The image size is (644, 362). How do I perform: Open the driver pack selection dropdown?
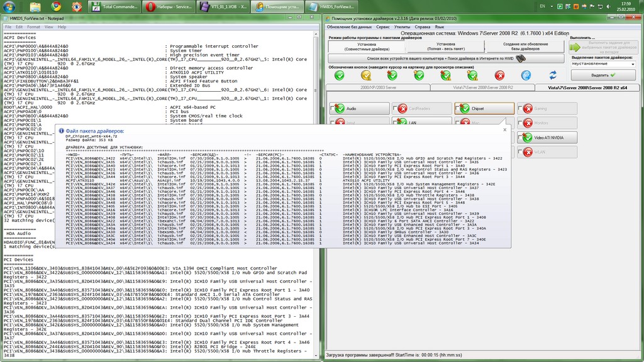[631, 63]
